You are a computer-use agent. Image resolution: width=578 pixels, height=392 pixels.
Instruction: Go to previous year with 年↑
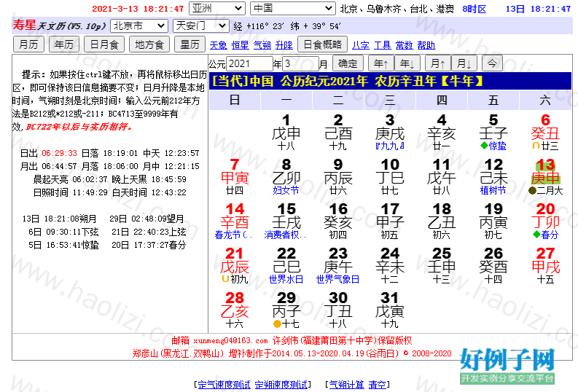381,63
